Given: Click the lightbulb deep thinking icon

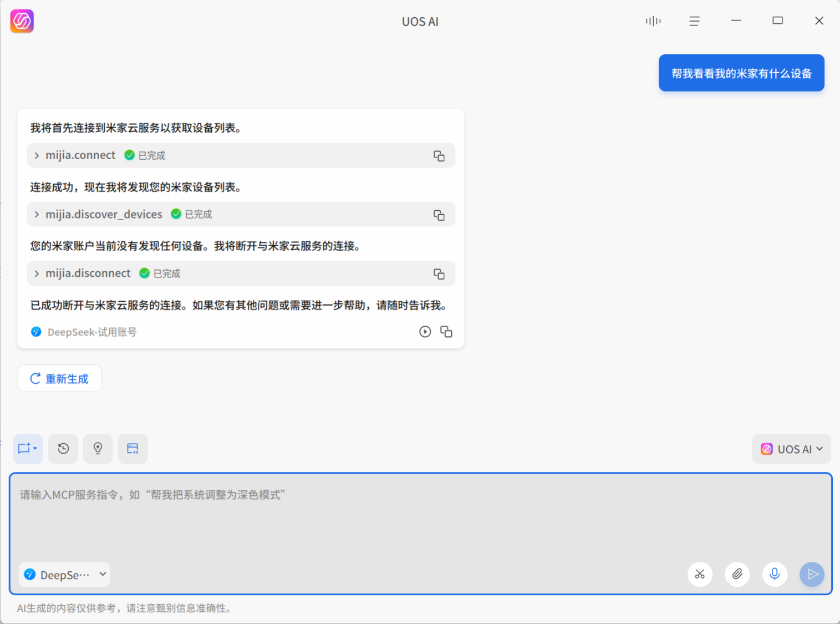Looking at the screenshot, I should coord(98,448).
